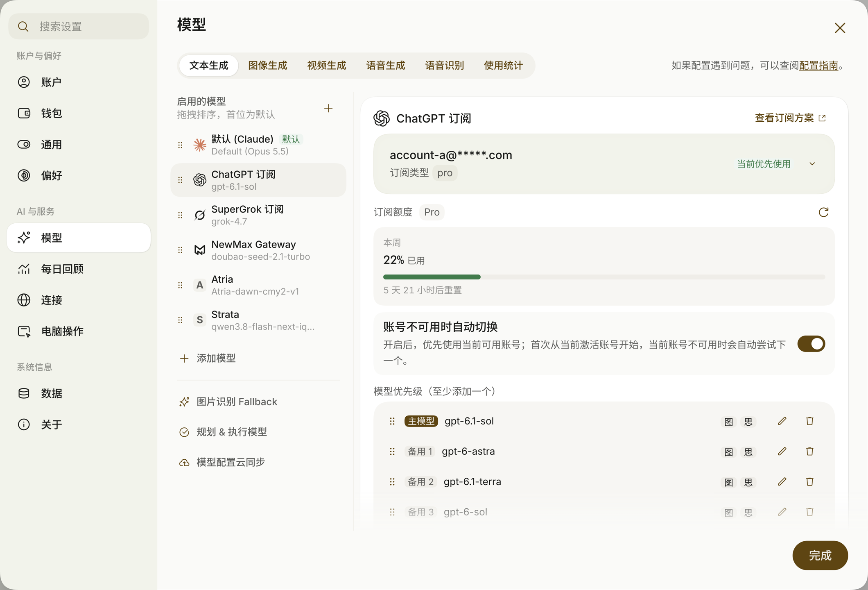Open 钱包 in the sidebar
Image resolution: width=868 pixels, height=590 pixels.
point(79,113)
